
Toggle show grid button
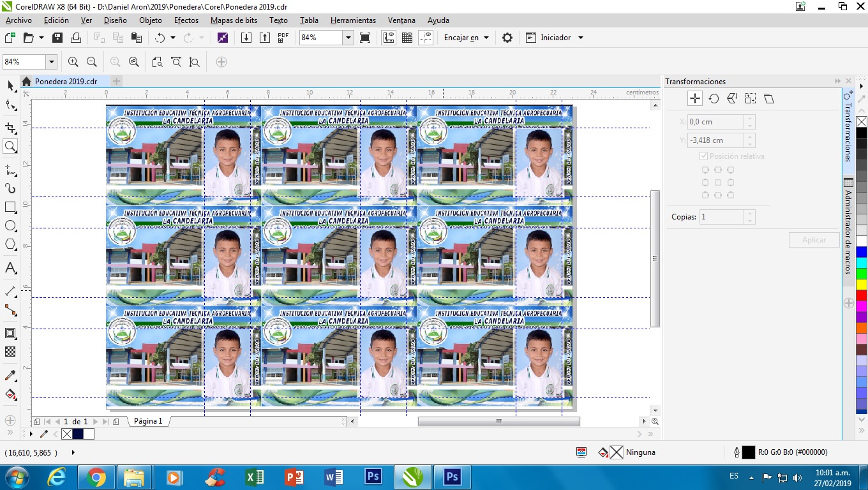pos(407,38)
